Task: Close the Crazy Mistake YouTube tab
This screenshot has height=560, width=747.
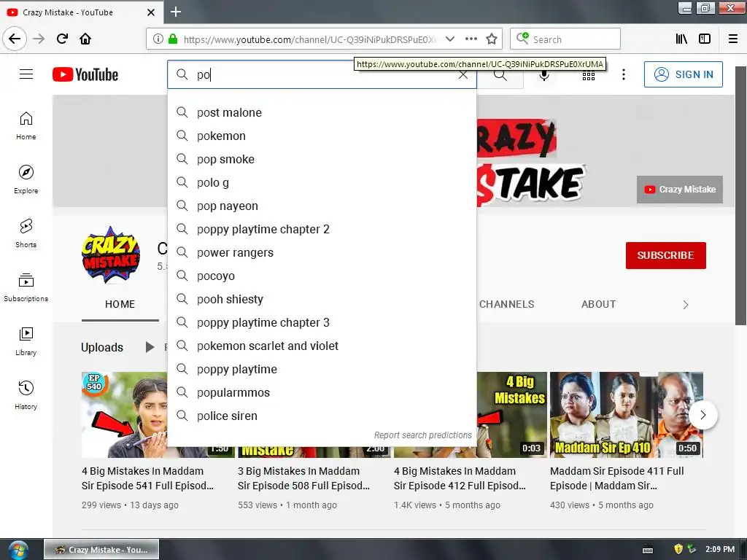Action: pyautogui.click(x=151, y=12)
